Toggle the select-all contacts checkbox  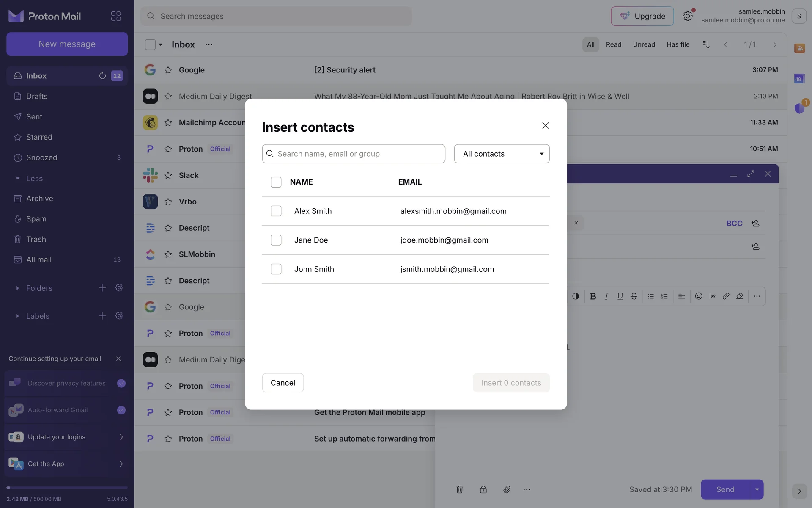tap(276, 182)
